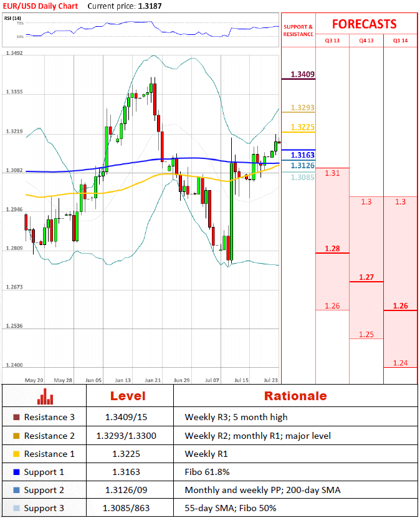This screenshot has width=420, height=518.
Task: Click the Support 2 steel-blue swatch
Action: point(16,490)
